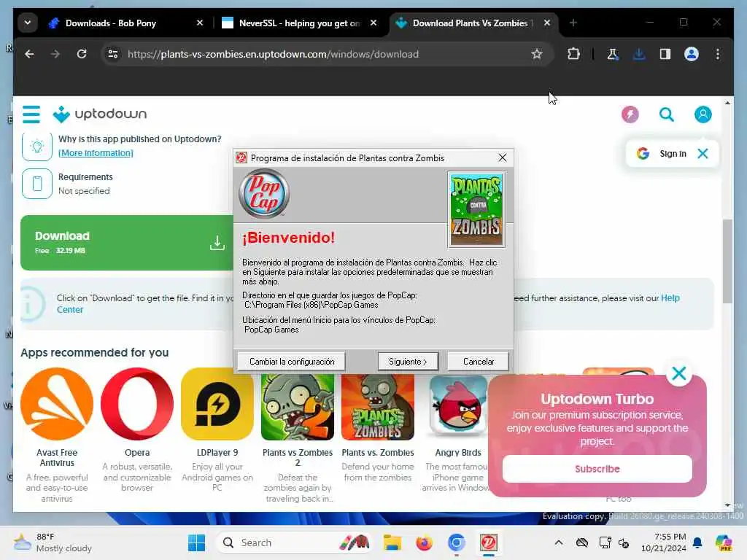This screenshot has width=747, height=560.
Task: Open the browser side panel icon
Action: (x=665, y=54)
